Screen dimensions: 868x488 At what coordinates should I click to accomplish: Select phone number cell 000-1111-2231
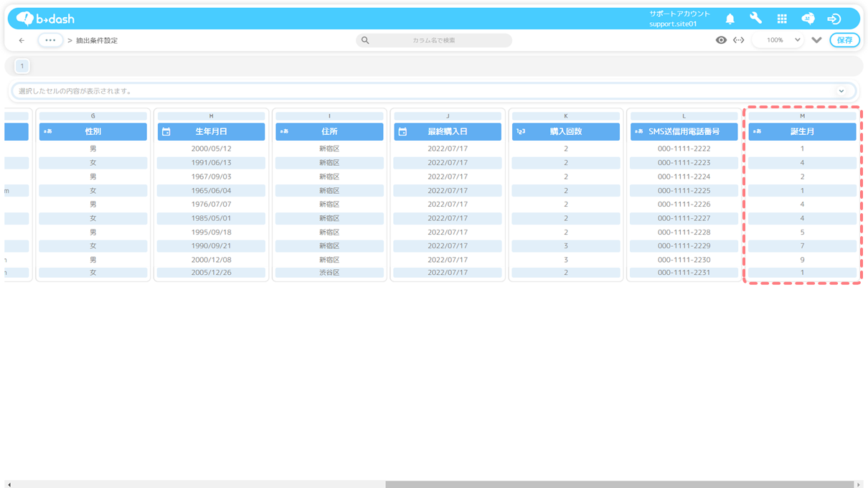pos(684,273)
